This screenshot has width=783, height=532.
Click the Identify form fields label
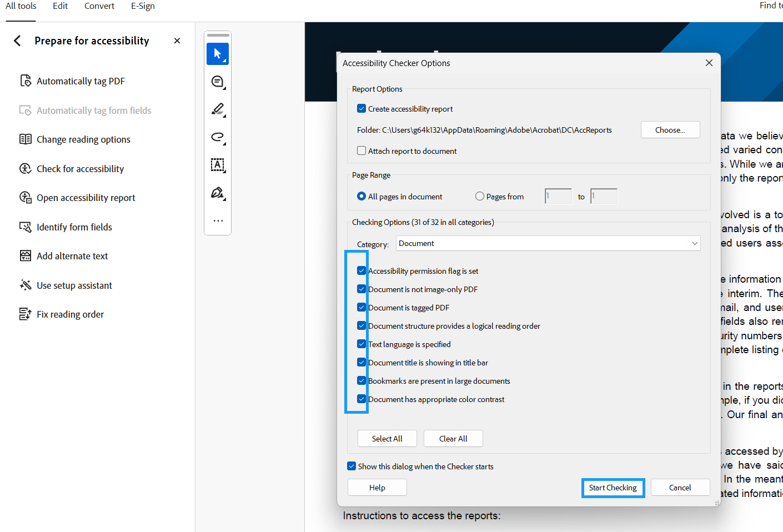[74, 227]
